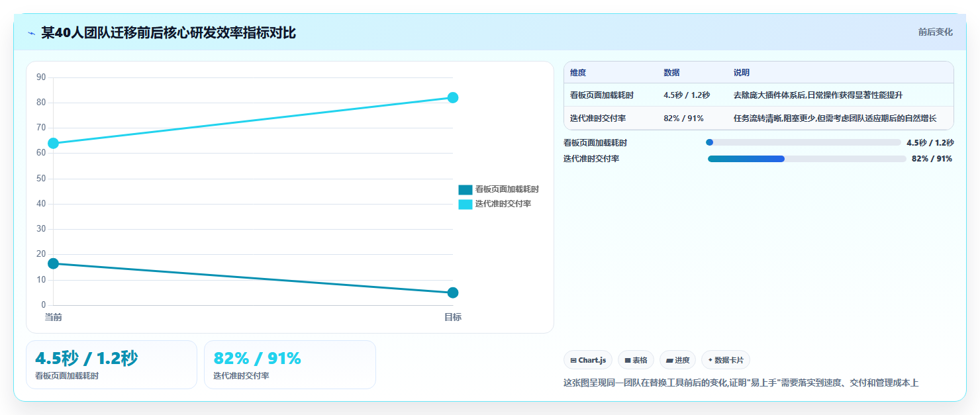This screenshot has width=980, height=415.
Task: Click the 4.5秒 / 1.2秒 value beside progress bar
Action: pyautogui.click(x=930, y=142)
